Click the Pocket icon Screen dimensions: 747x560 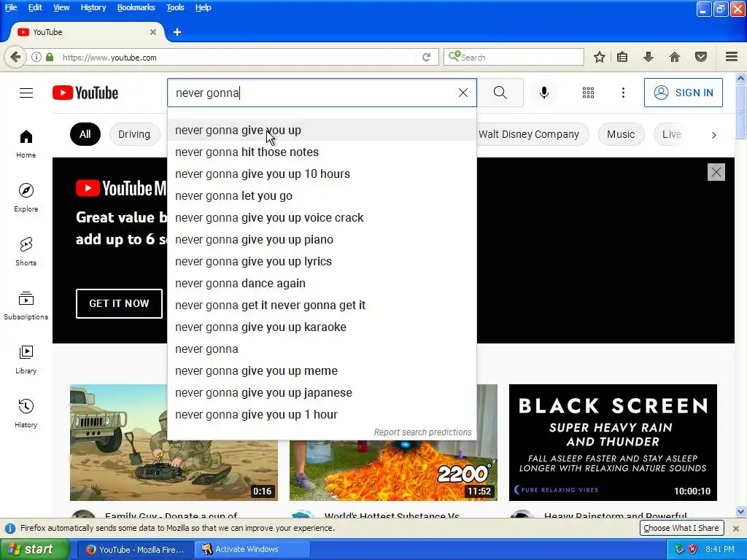(701, 57)
